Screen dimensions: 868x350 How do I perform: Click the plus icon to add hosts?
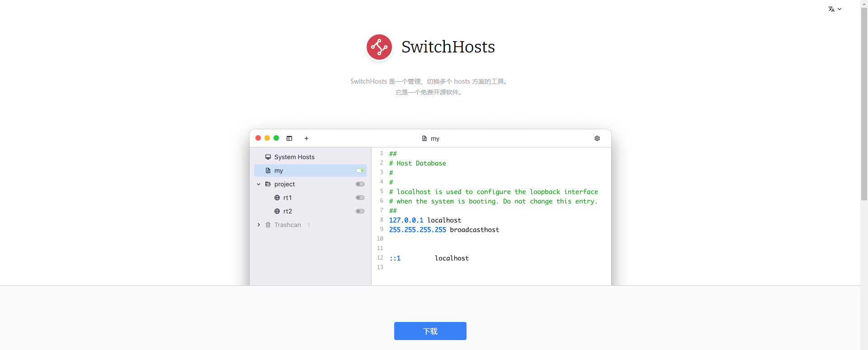coord(307,138)
